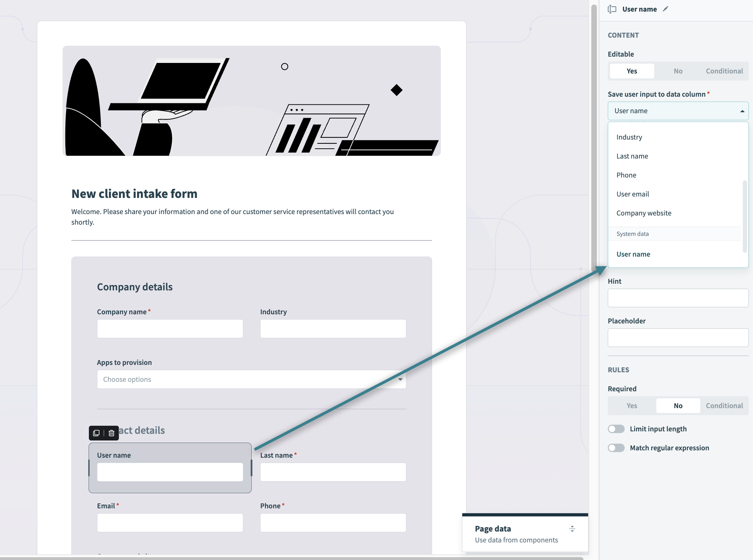Click the trash delete icon above User name field

coord(111,433)
